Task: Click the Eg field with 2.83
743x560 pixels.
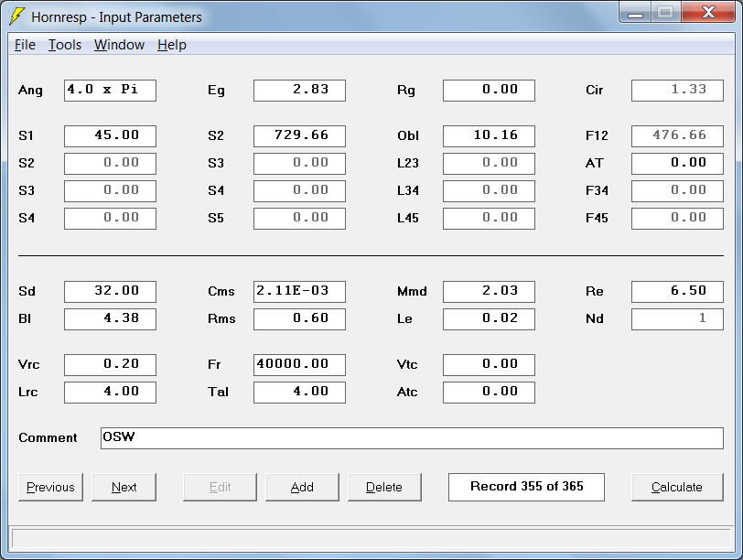Action: point(299,91)
